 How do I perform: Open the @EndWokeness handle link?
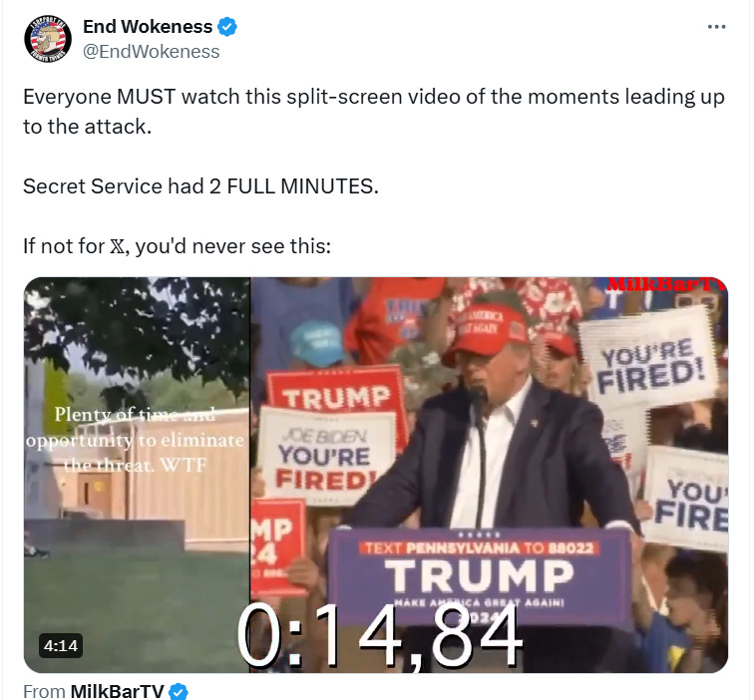click(151, 52)
